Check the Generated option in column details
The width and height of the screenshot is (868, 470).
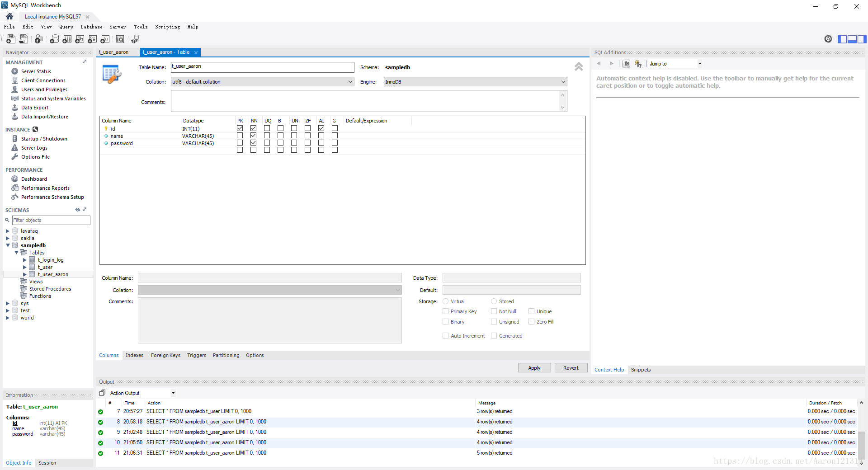[x=494, y=336]
